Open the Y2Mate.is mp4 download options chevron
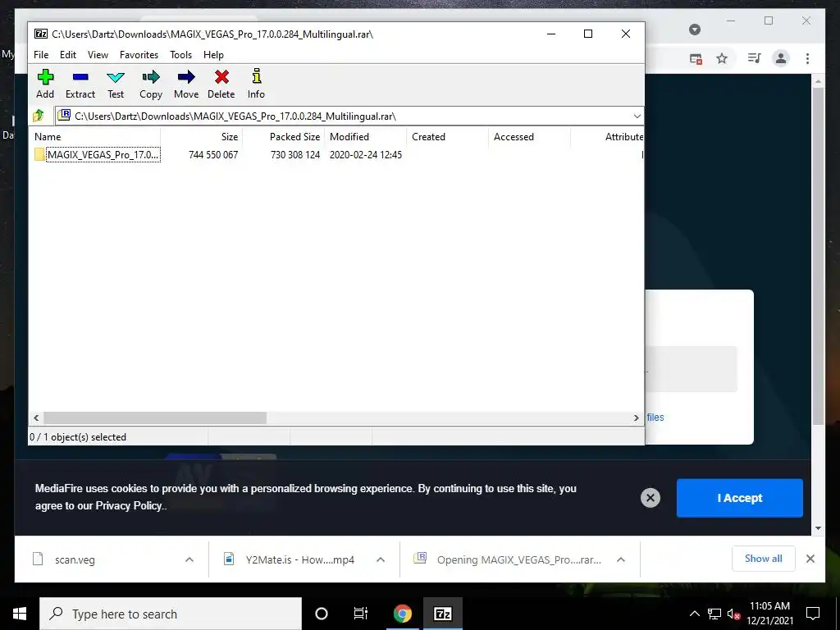 [381, 559]
